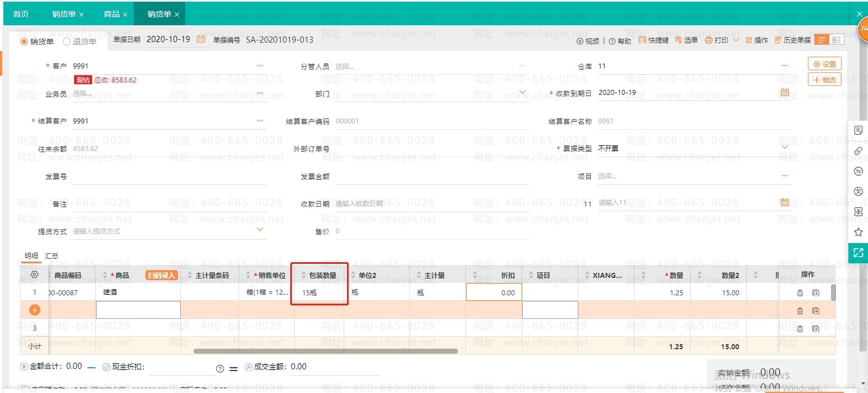Show 快捷键 keyboard shortcuts
The height and width of the screenshot is (393, 868).
654,40
